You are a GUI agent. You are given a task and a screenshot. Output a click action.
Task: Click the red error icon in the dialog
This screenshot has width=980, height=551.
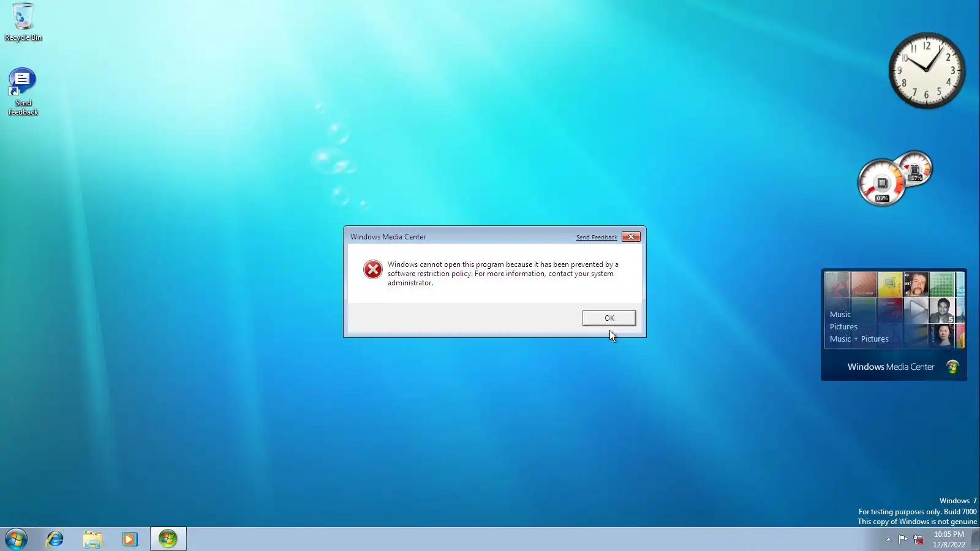coord(372,269)
